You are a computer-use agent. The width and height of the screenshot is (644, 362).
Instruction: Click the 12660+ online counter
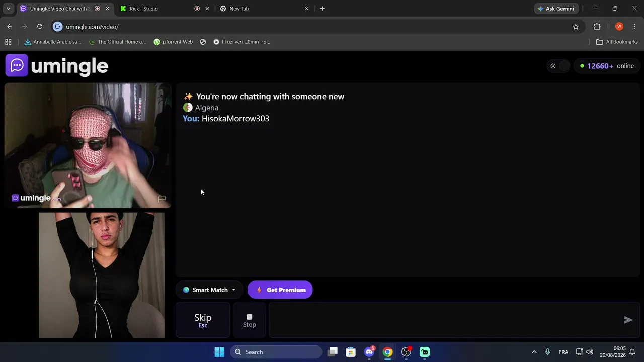(607, 66)
